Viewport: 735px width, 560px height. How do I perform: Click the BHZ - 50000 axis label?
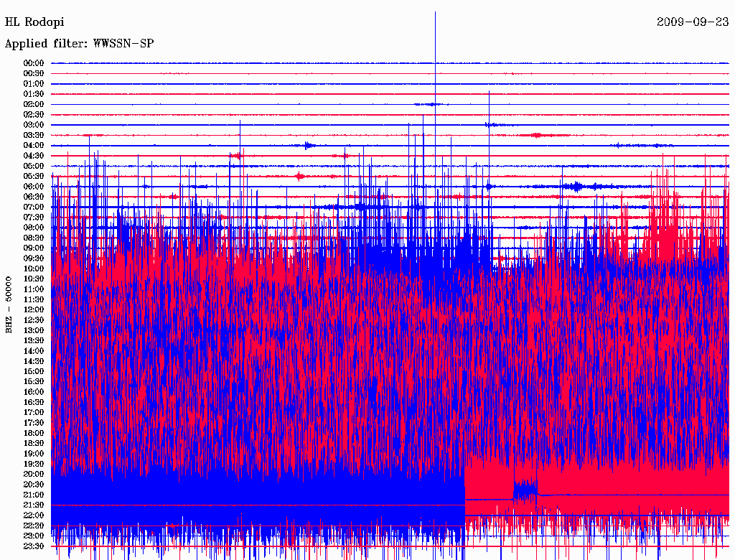click(x=9, y=304)
